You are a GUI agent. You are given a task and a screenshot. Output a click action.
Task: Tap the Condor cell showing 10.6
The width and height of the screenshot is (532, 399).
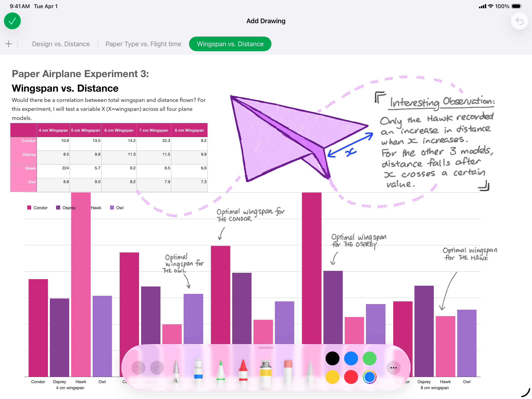point(53,144)
